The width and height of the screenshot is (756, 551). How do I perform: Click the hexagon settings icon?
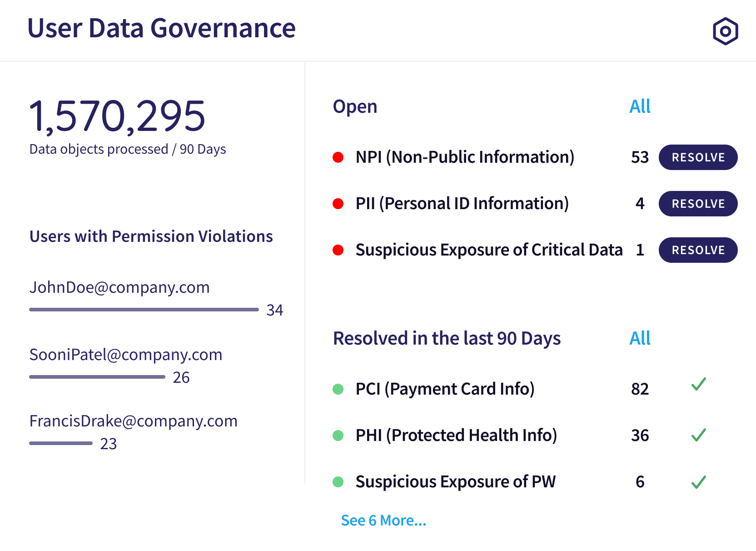[725, 31]
